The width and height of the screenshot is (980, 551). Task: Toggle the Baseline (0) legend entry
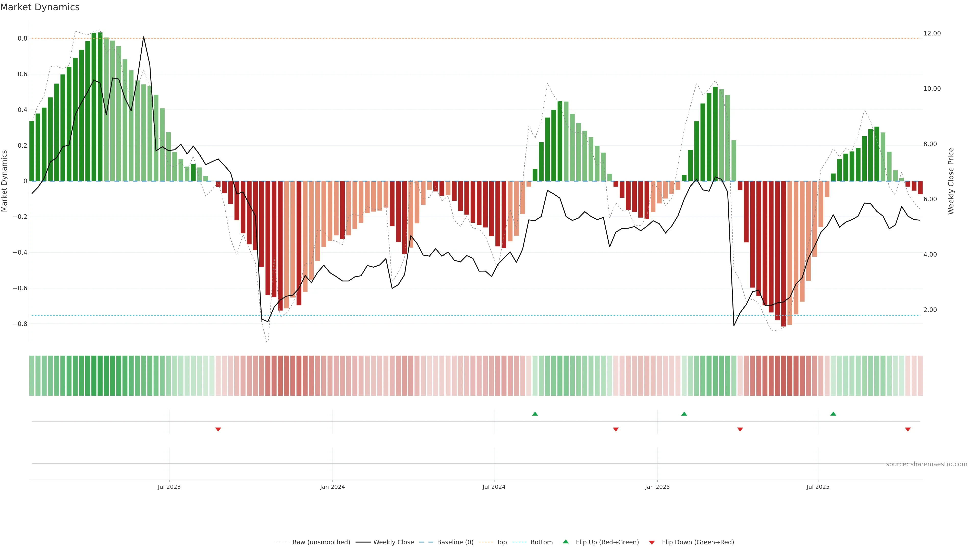pos(455,542)
